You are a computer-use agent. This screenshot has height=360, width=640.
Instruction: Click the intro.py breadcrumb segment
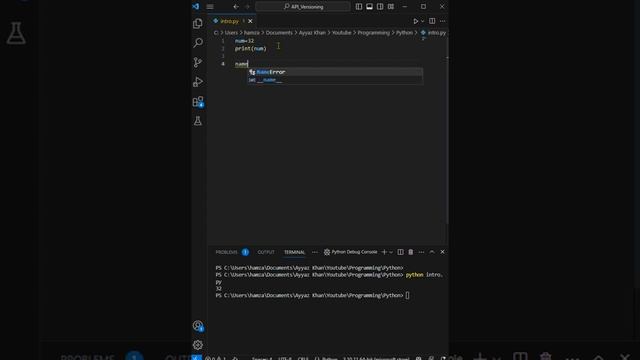tap(433, 33)
